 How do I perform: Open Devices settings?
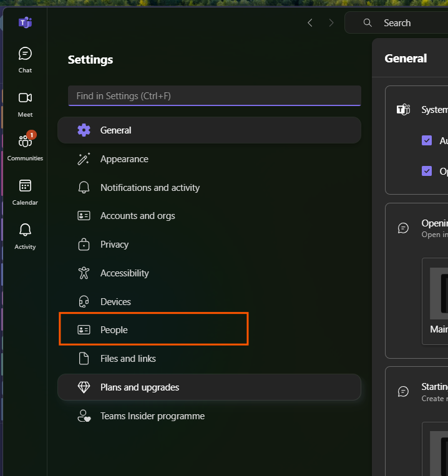coord(209,302)
